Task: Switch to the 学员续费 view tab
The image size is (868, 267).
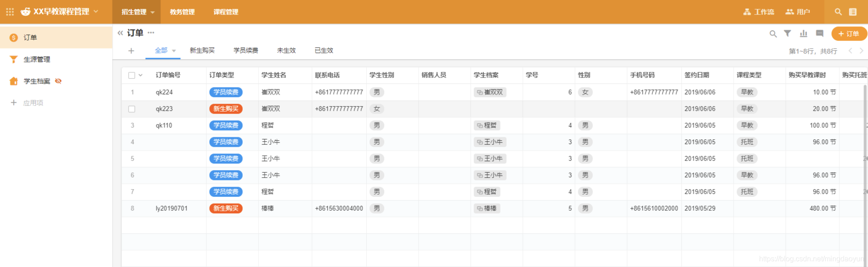Action: coord(246,51)
